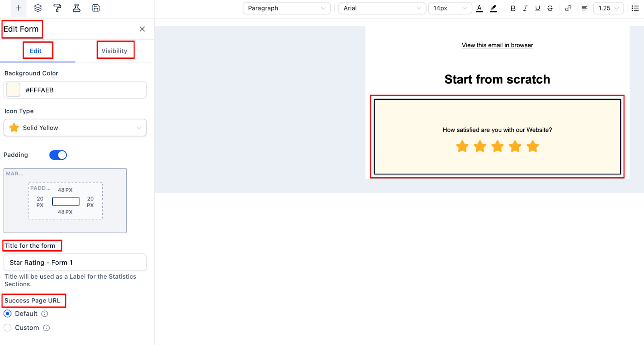
Task: Select the Edit tab
Action: pyautogui.click(x=35, y=51)
